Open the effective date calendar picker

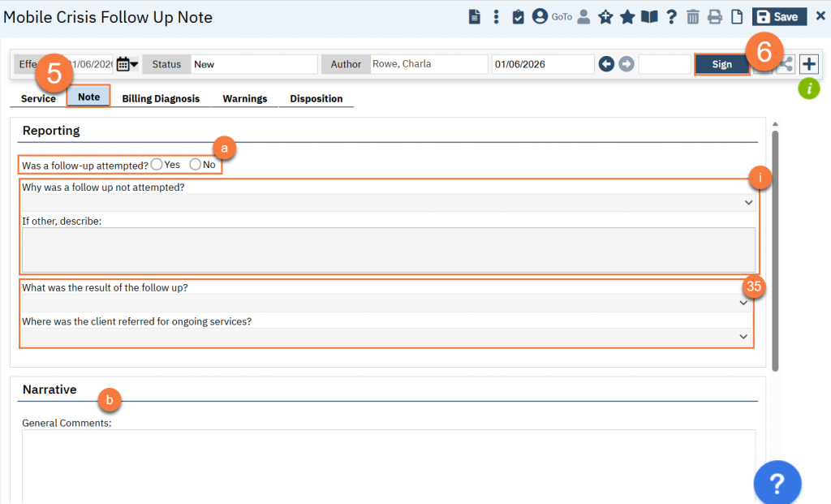[127, 64]
